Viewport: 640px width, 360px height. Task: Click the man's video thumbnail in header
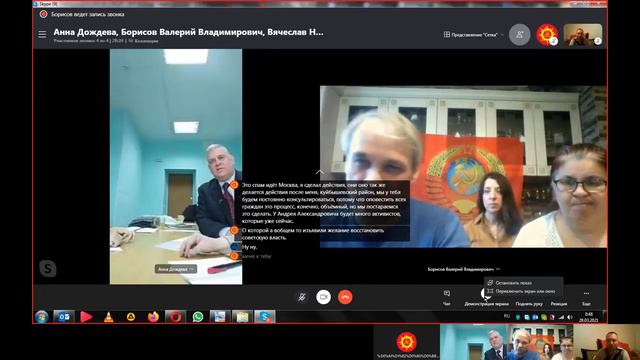582,35
